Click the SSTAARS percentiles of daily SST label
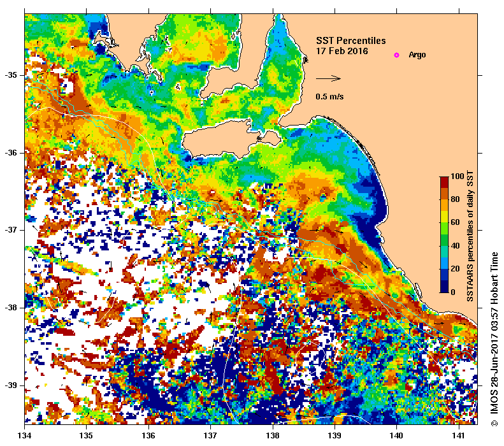Viewport: 504px width, 446px height. 470,236
